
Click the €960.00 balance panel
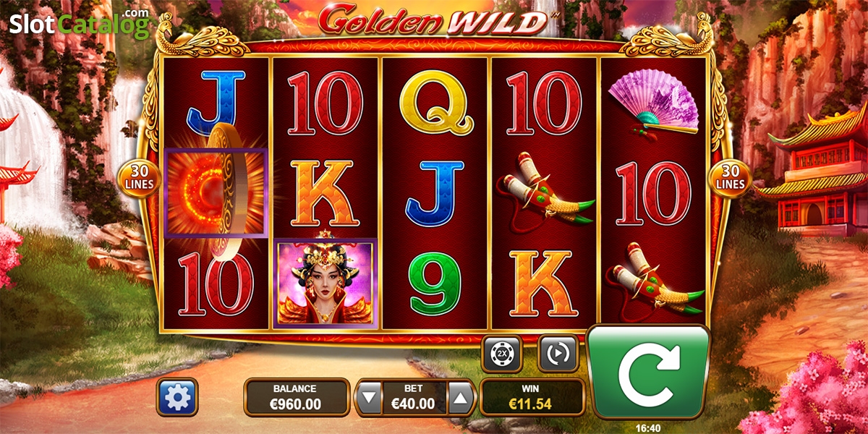(295, 397)
